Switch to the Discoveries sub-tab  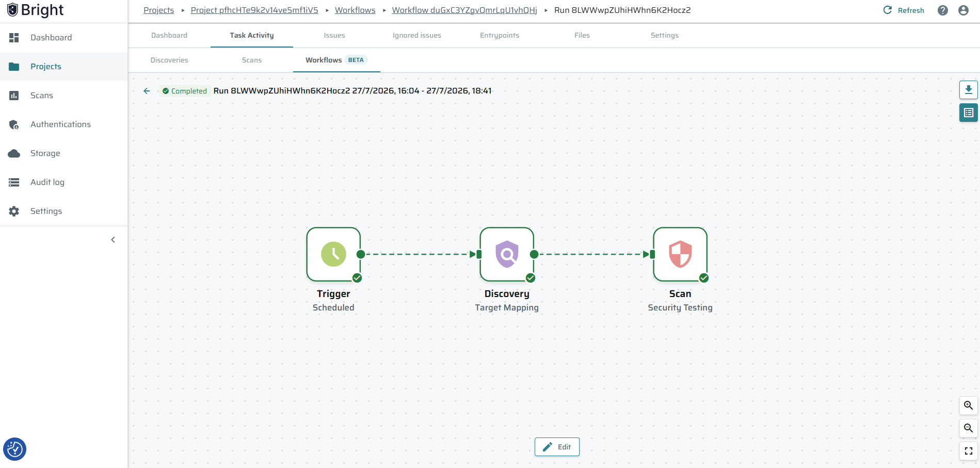coord(169,60)
